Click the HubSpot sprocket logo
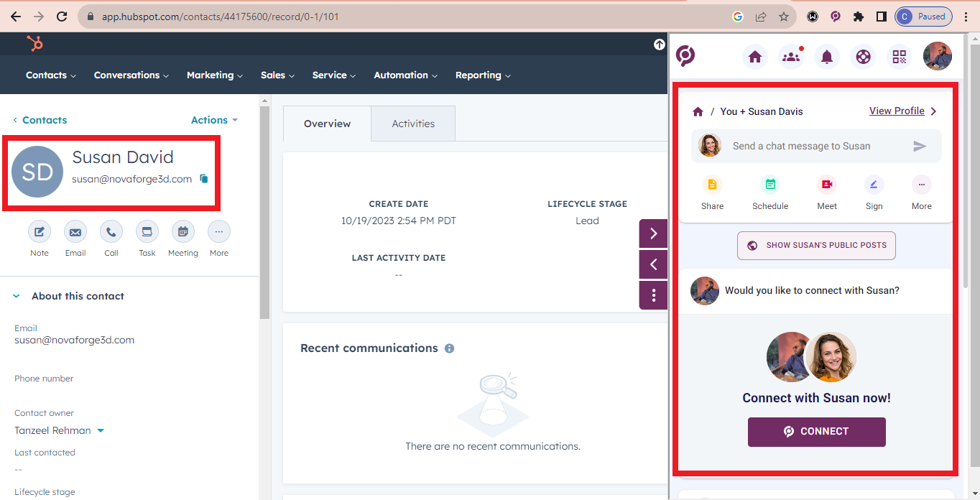The width and height of the screenshot is (980, 500). click(34, 43)
